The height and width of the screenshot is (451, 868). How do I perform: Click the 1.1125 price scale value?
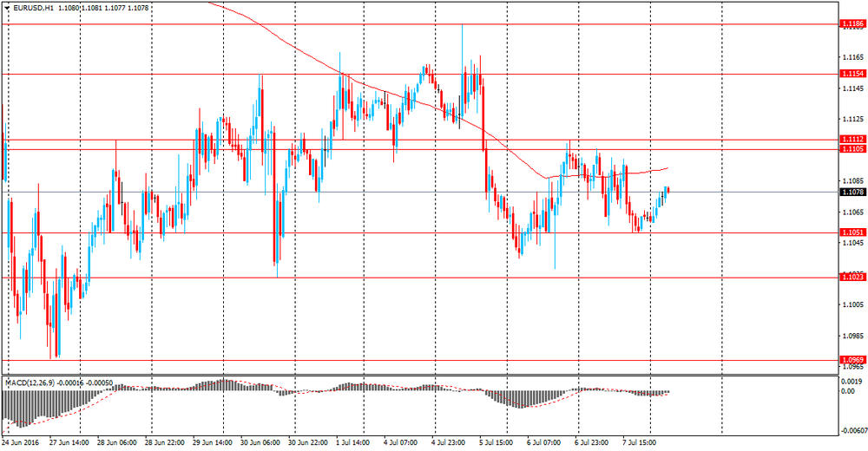tap(853, 119)
